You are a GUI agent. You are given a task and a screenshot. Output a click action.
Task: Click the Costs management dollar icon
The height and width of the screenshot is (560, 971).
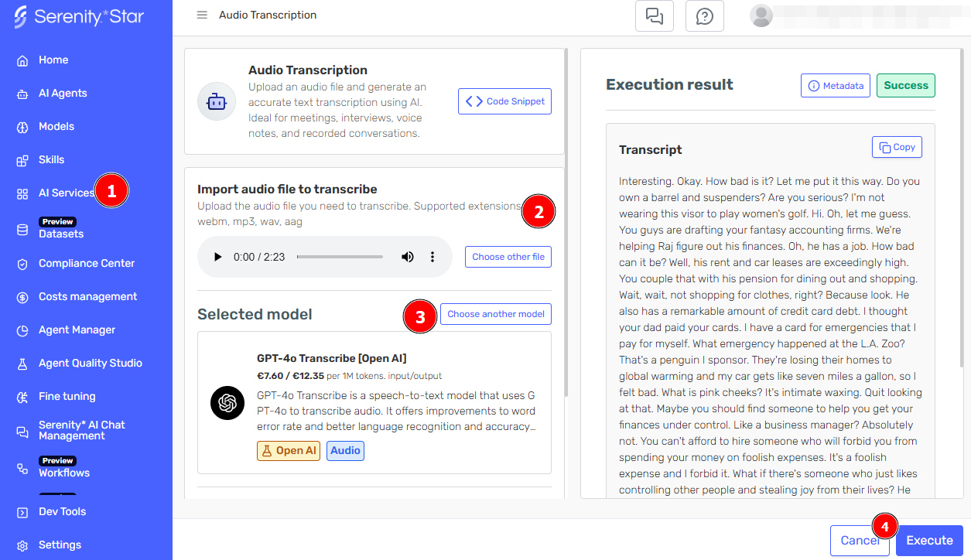[x=22, y=297]
